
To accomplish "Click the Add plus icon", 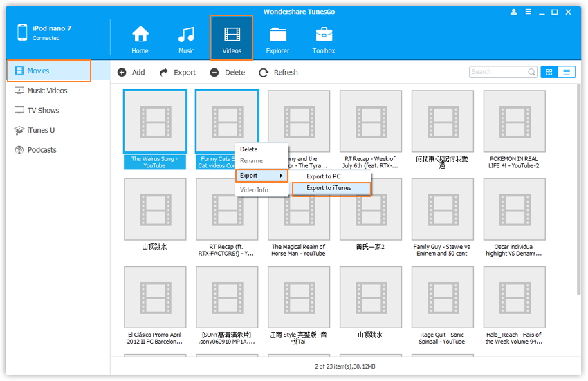I will click(x=122, y=73).
